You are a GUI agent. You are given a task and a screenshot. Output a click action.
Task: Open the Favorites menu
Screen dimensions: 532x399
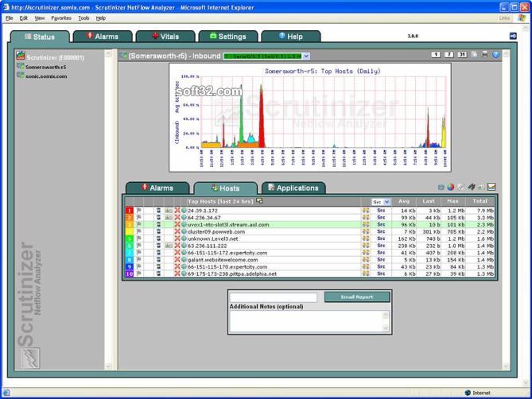tap(61, 18)
